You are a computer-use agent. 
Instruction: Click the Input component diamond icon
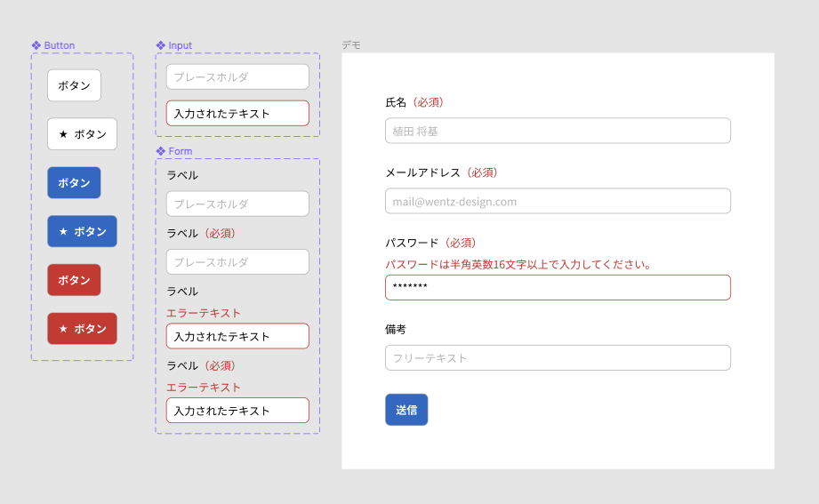pyautogui.click(x=161, y=45)
